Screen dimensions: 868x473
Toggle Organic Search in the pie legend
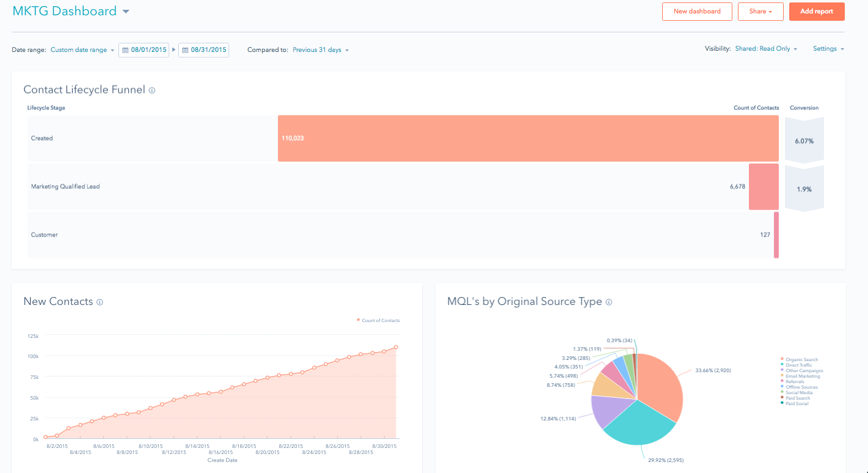[x=801, y=359]
